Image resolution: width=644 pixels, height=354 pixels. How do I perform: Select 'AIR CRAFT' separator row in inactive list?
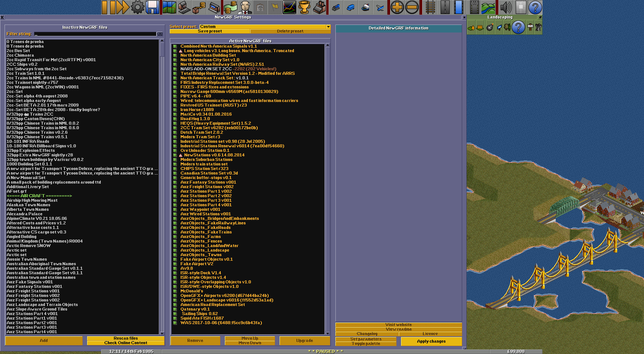pos(83,196)
